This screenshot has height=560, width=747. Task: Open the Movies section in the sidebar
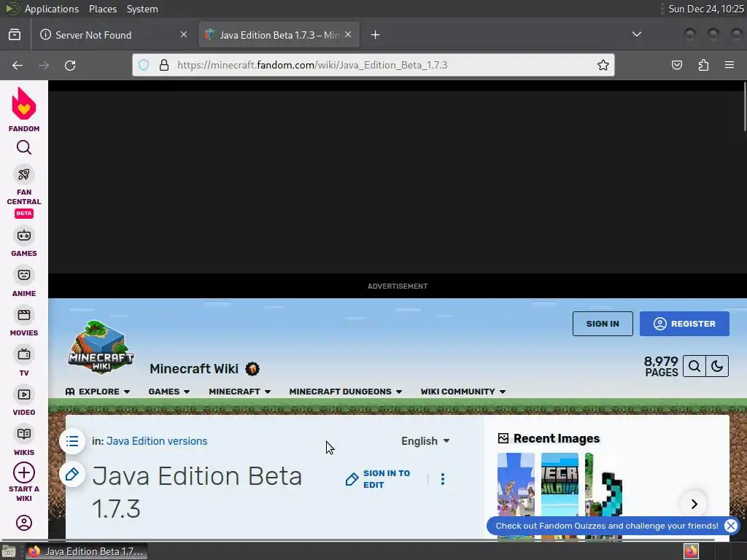tap(24, 322)
